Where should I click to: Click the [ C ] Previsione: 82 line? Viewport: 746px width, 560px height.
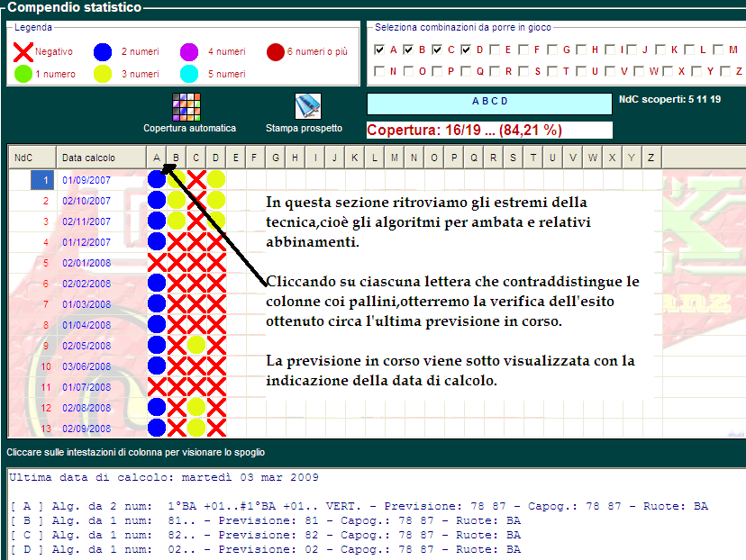pos(266,535)
